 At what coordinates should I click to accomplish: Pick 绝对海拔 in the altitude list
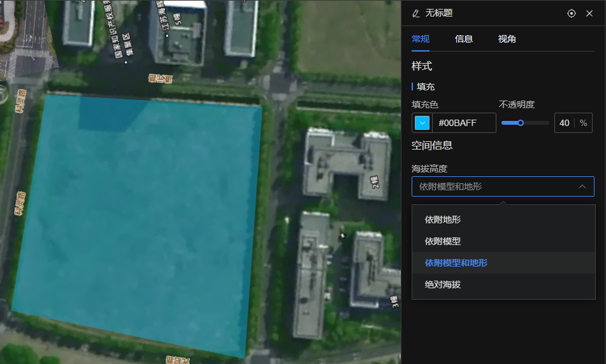(x=443, y=284)
